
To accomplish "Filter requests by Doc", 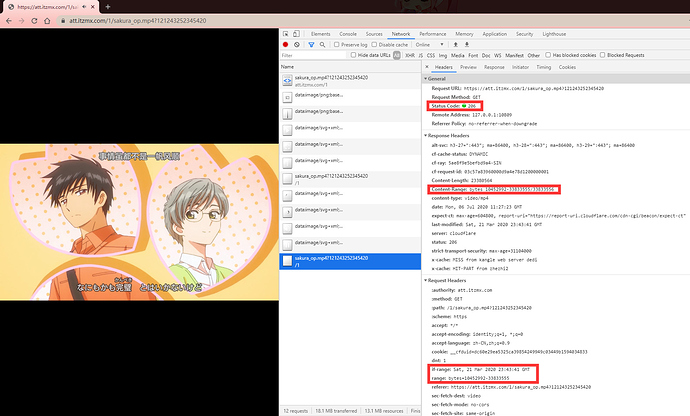I will coord(486,55).
